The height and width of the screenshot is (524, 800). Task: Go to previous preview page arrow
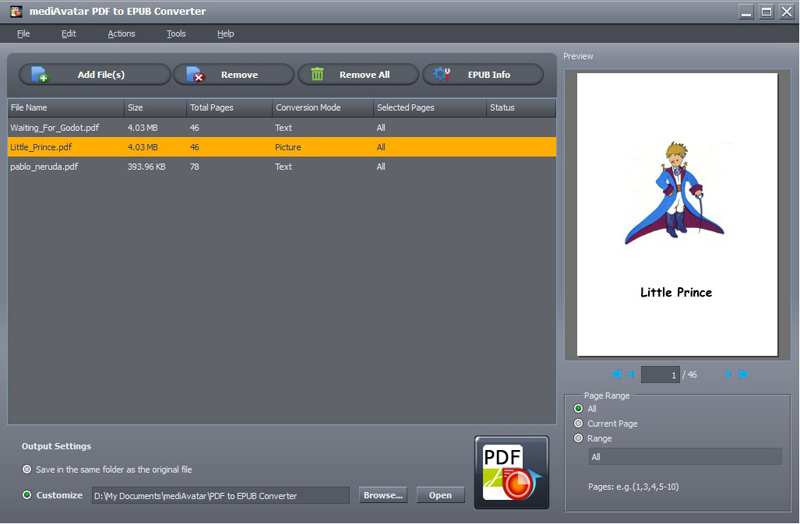tap(631, 374)
